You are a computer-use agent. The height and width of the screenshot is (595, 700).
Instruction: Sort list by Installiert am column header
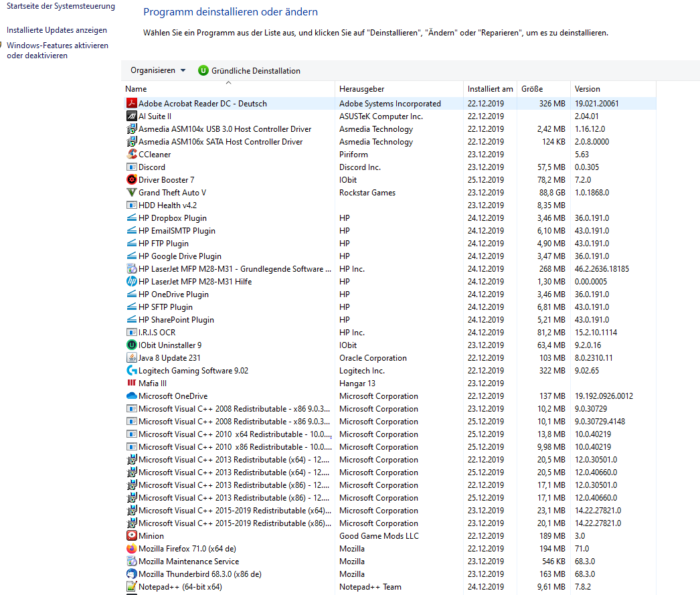coord(490,89)
